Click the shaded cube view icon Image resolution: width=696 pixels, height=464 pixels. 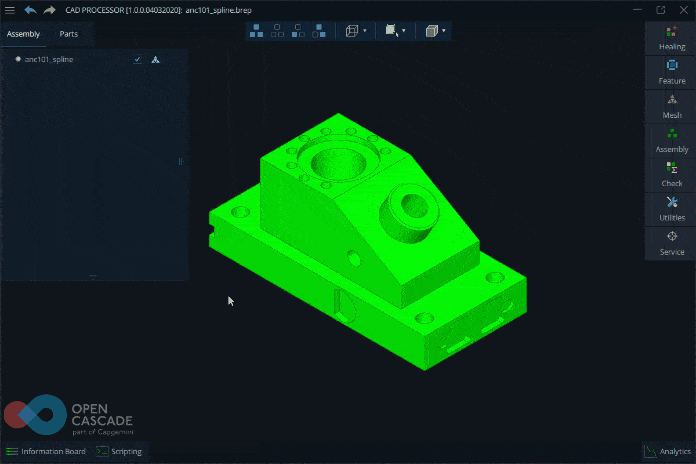(x=432, y=31)
